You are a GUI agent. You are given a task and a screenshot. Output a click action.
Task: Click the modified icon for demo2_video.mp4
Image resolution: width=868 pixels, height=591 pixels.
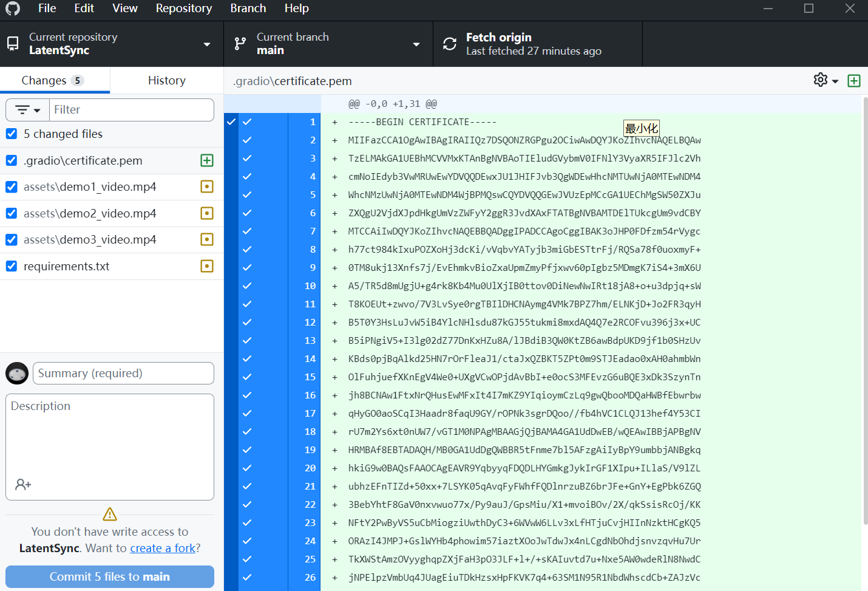207,213
